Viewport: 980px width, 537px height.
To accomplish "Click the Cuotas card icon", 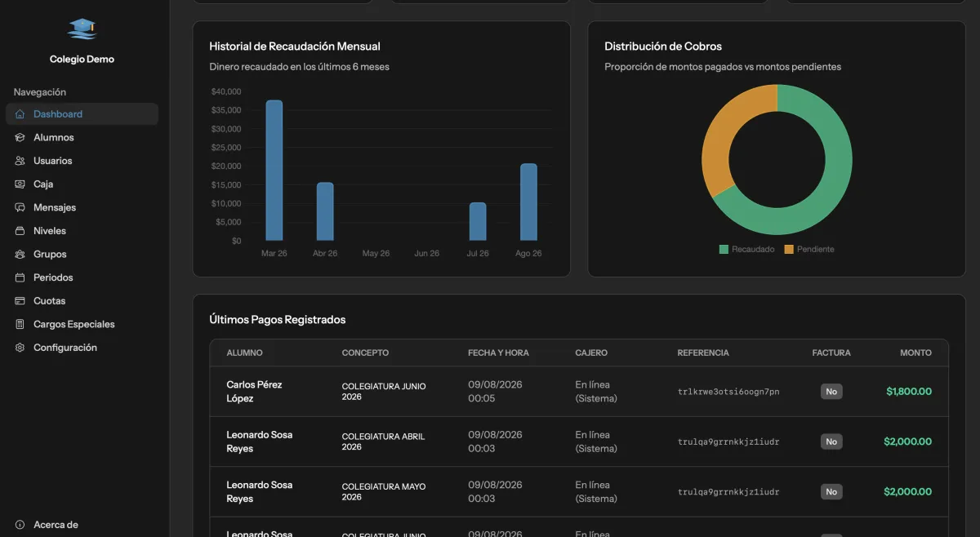I will click(x=20, y=301).
